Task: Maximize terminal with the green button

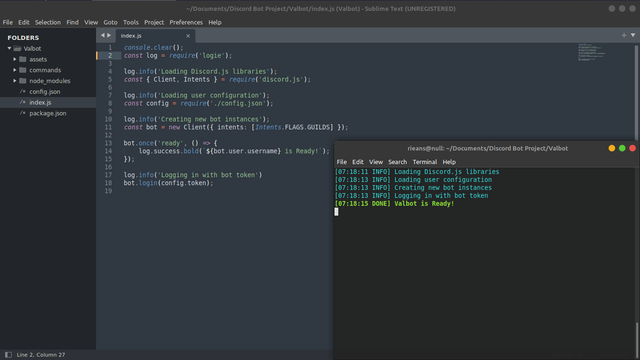Action: pyautogui.click(x=622, y=148)
